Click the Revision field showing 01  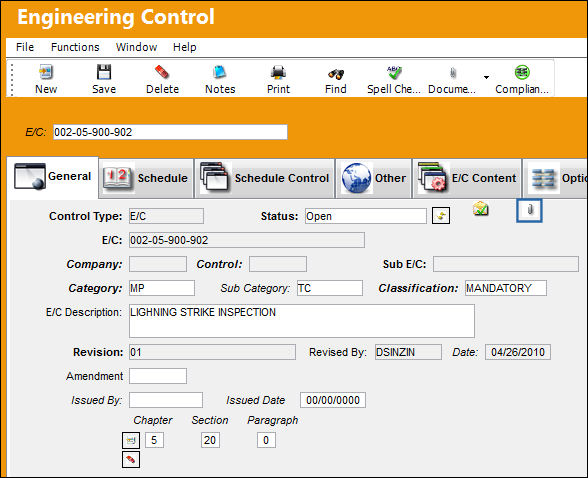[x=212, y=352]
